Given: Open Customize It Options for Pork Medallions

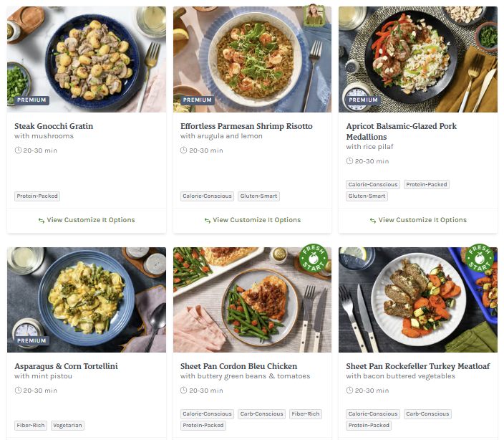Looking at the screenshot, I should pyautogui.click(x=418, y=220).
